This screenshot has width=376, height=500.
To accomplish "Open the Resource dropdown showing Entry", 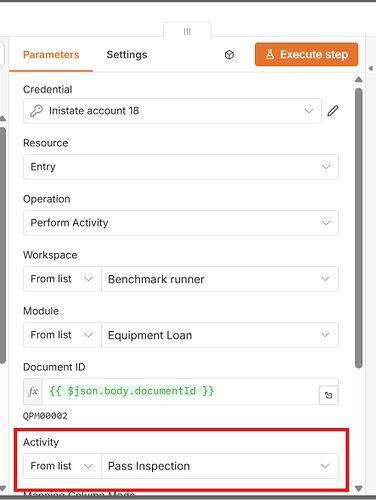I will coord(181,167).
